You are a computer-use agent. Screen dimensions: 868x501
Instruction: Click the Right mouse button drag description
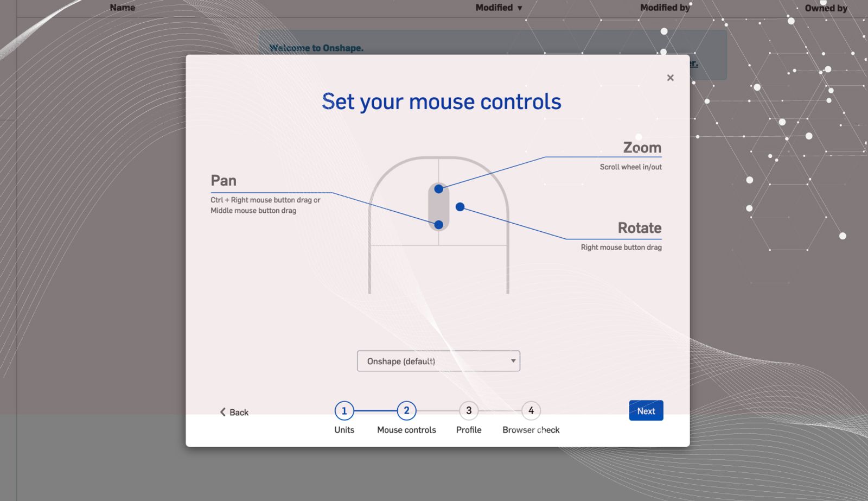click(621, 248)
